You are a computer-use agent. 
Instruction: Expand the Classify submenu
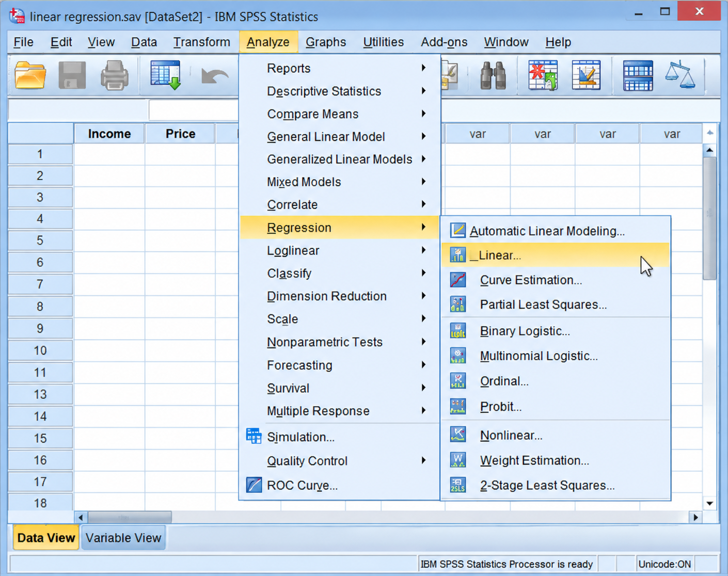339,273
